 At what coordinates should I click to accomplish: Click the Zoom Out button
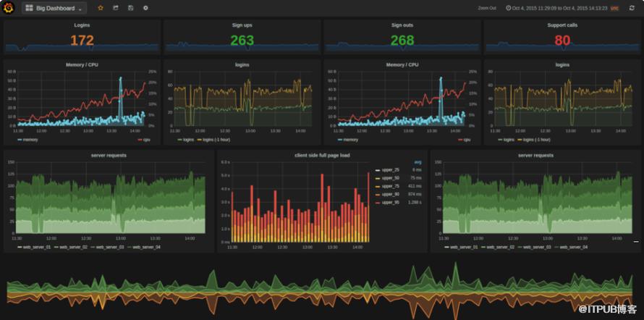[487, 8]
